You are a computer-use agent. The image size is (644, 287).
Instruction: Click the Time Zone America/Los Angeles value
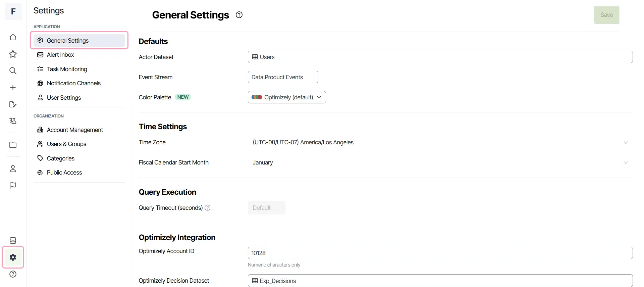pos(303,142)
